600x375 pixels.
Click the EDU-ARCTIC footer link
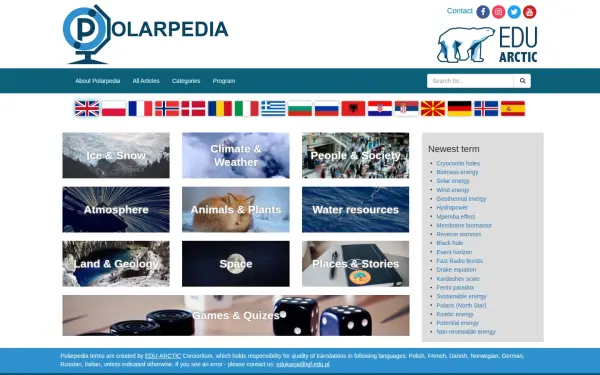(x=163, y=356)
